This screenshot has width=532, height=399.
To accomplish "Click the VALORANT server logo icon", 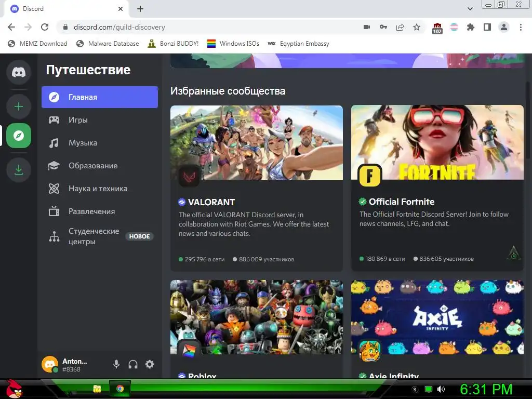I will point(189,176).
